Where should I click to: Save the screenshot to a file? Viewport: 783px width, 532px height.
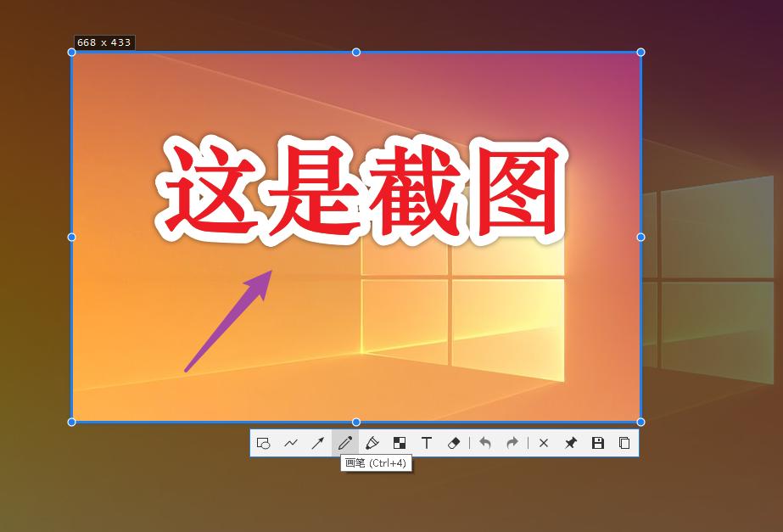598,442
